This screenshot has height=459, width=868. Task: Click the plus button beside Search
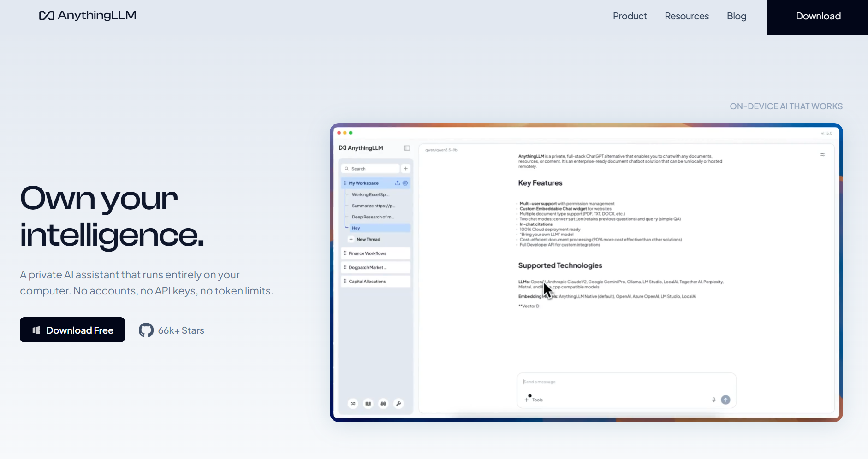406,169
